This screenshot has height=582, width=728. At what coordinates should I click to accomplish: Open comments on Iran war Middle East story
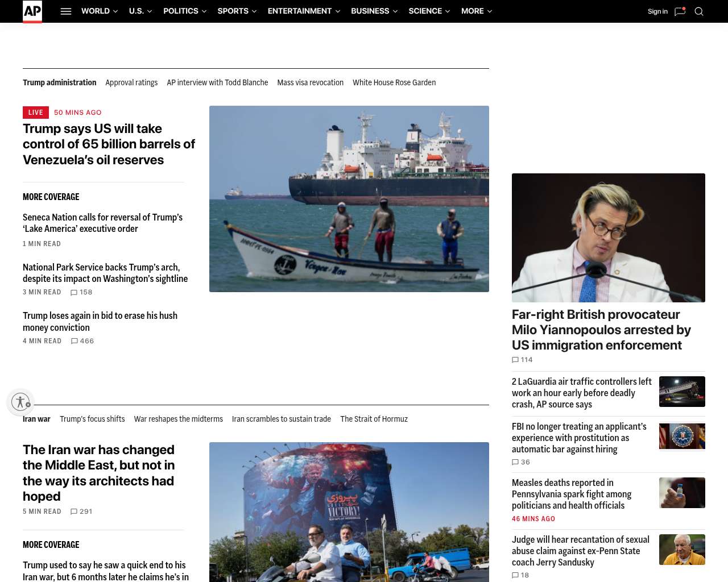(x=81, y=512)
